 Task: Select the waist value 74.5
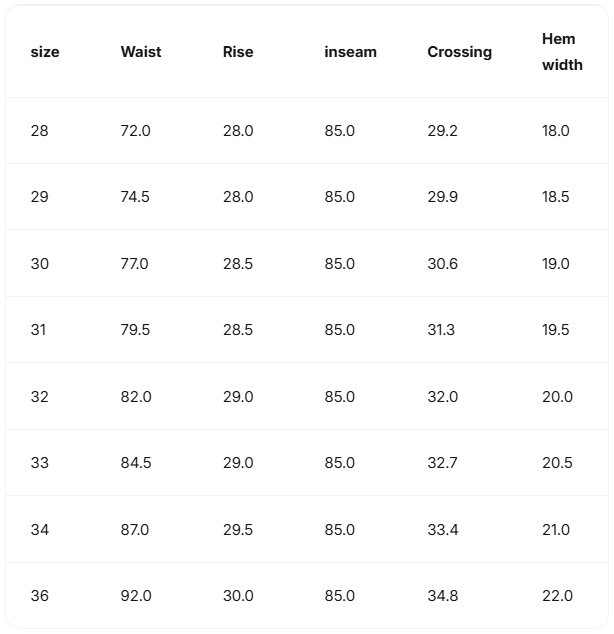point(135,197)
